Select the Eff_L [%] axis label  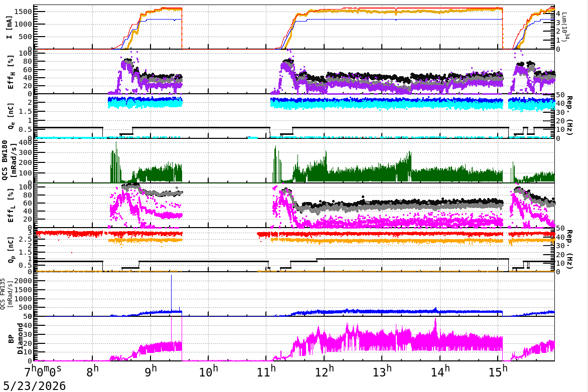[x=11, y=206]
